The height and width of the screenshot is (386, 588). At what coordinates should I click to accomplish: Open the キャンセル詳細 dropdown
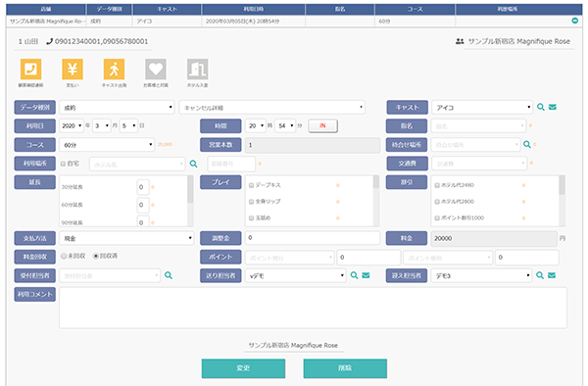272,108
